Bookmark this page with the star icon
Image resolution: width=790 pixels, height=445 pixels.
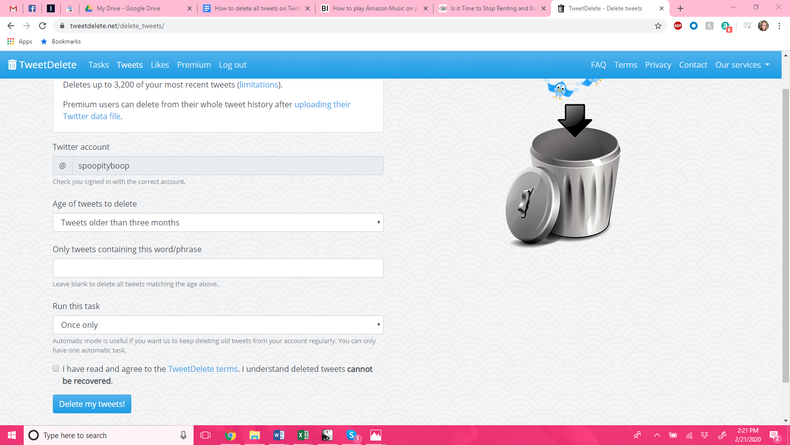[x=658, y=26]
